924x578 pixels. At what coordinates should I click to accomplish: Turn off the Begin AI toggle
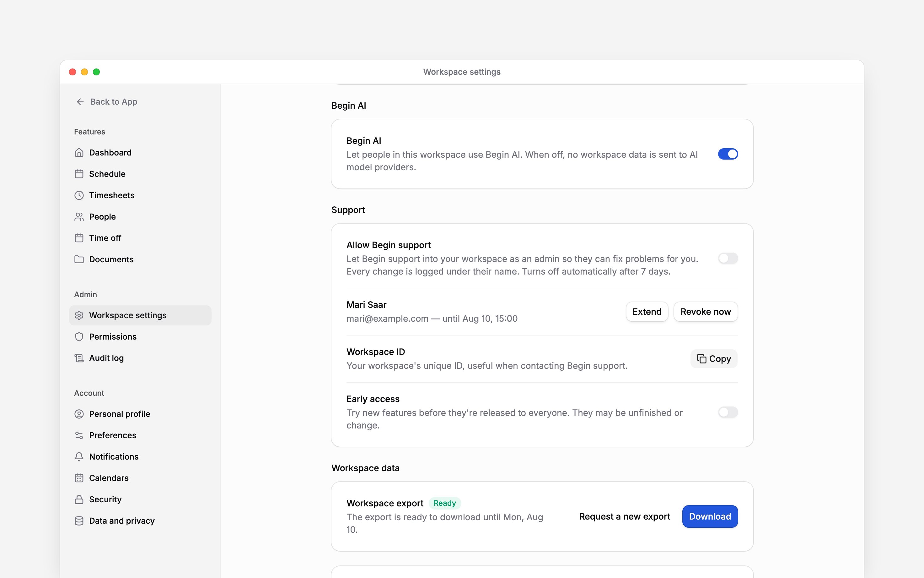click(728, 154)
